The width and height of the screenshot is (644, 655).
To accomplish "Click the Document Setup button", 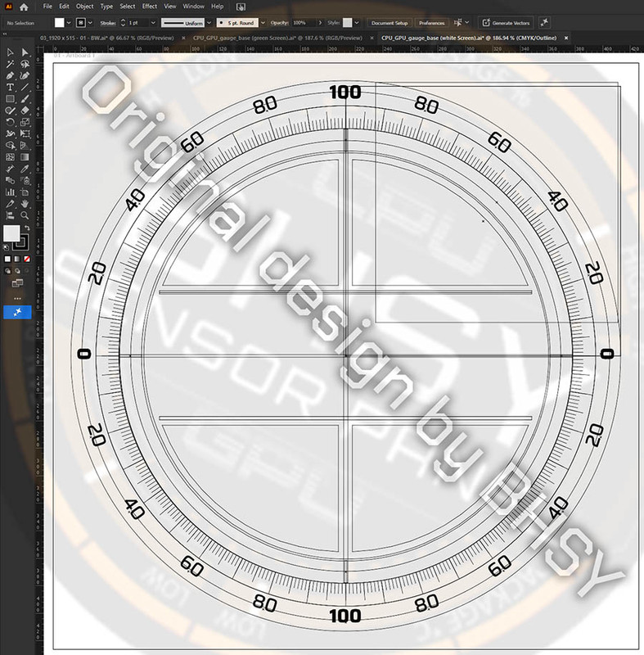I will 390,23.
